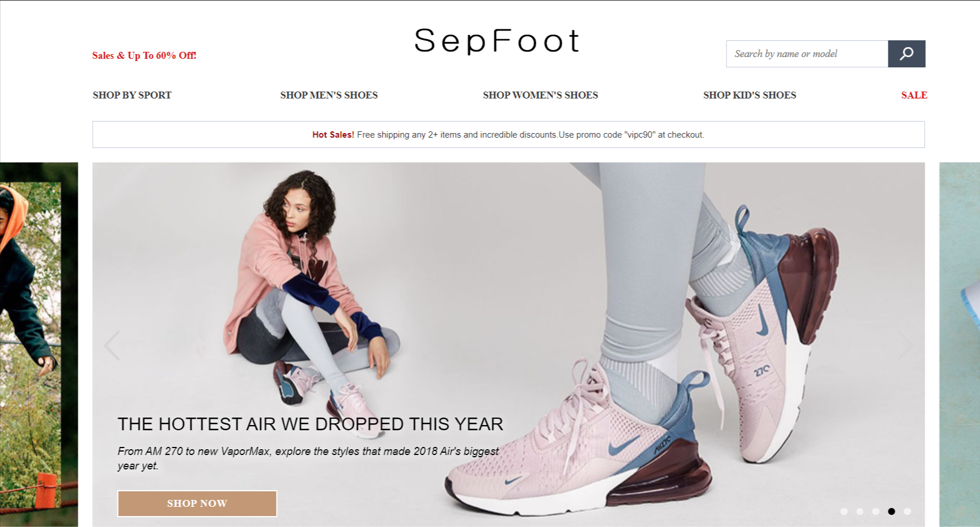The height and width of the screenshot is (527, 980).
Task: Click the previous slide preview image on left
Action: click(39, 344)
